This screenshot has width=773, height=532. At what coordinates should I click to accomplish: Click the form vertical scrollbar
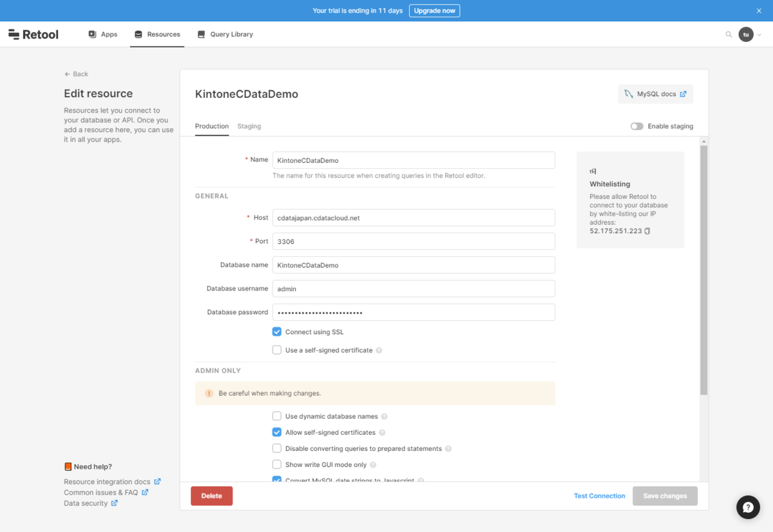pos(704,271)
